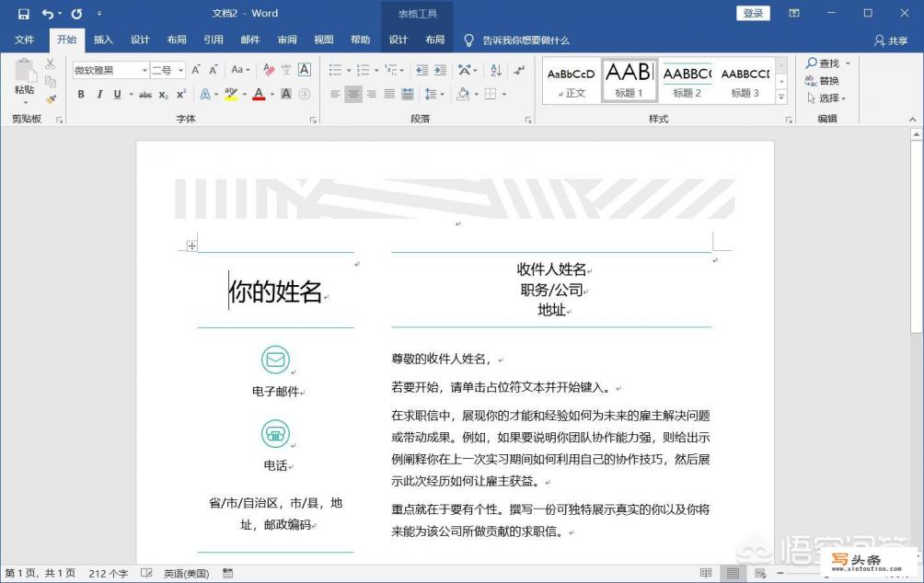Select Align Right paragraph option
The image size is (924, 583).
tap(371, 94)
